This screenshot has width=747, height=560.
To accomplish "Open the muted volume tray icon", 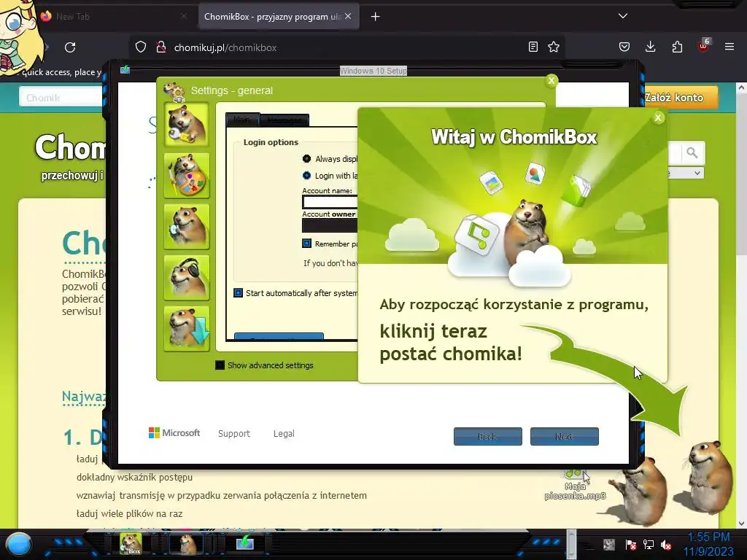I will tap(666, 544).
